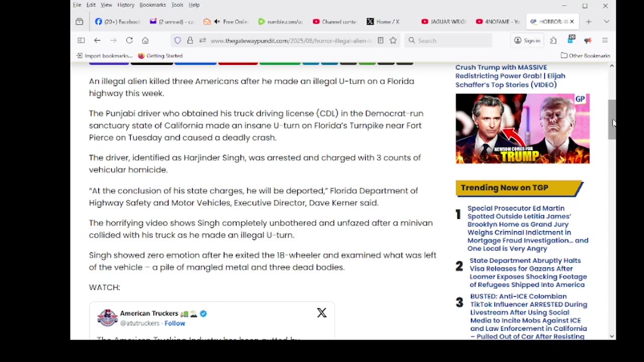Switch to the (2 unread) mail tab
The height and width of the screenshot is (362, 644).
(172, 22)
